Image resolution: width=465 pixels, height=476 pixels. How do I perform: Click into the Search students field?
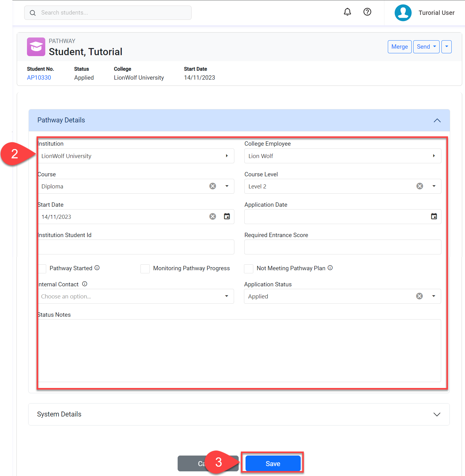[x=112, y=13]
